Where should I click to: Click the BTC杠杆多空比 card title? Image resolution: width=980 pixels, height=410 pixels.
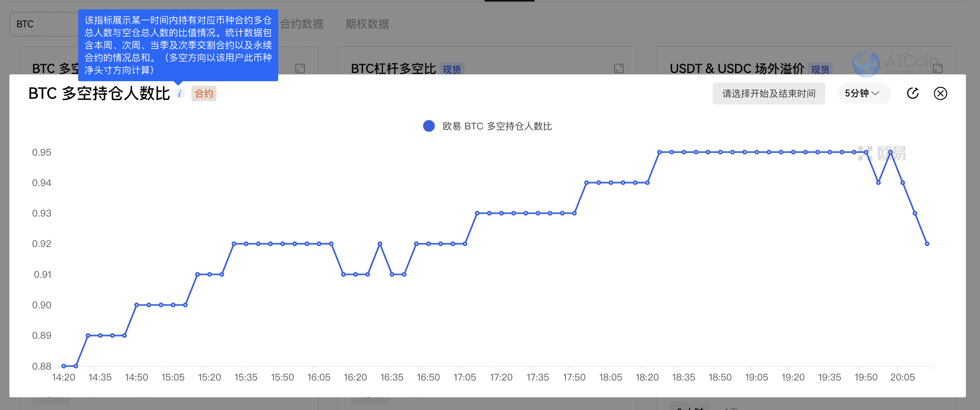[393, 69]
